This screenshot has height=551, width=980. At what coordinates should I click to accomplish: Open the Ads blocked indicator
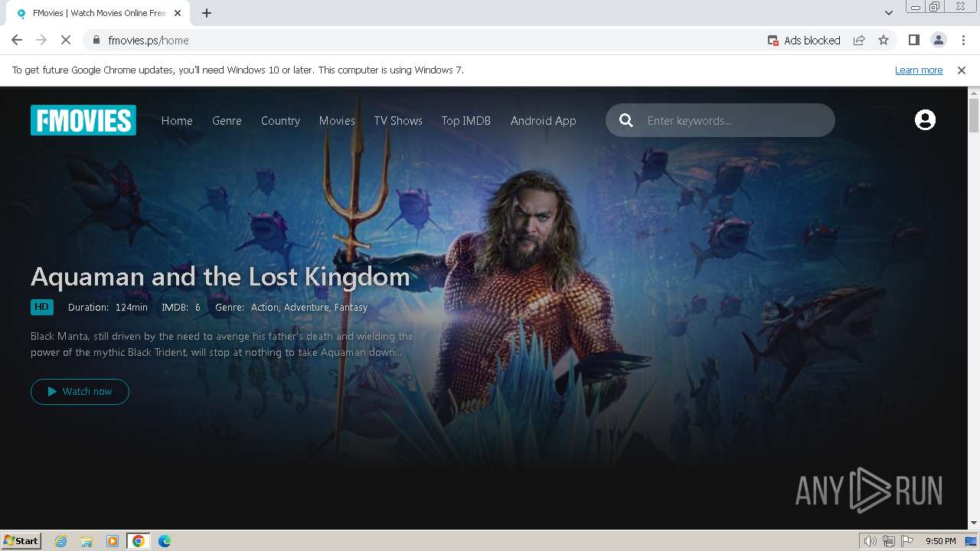tap(804, 40)
